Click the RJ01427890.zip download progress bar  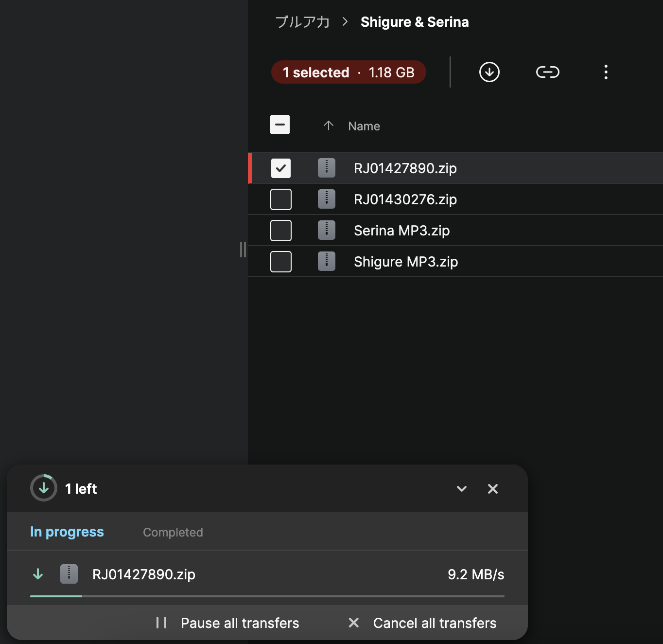coord(267,596)
